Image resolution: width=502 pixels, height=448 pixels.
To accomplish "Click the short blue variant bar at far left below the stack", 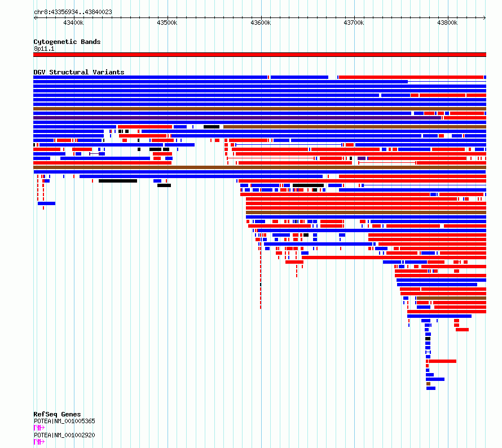I will pyautogui.click(x=46, y=203).
